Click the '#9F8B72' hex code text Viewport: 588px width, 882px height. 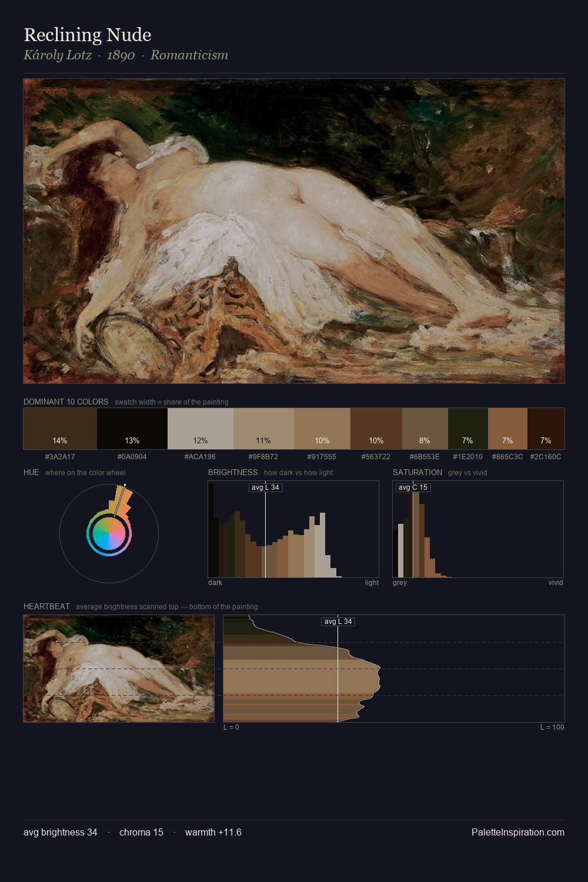click(263, 456)
